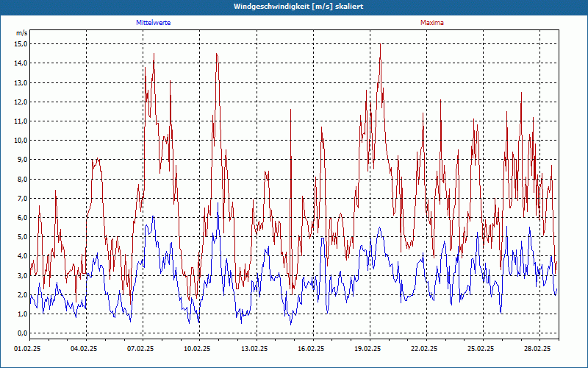Click the 01.02.25 date label
588x368 pixels.
tap(27, 349)
